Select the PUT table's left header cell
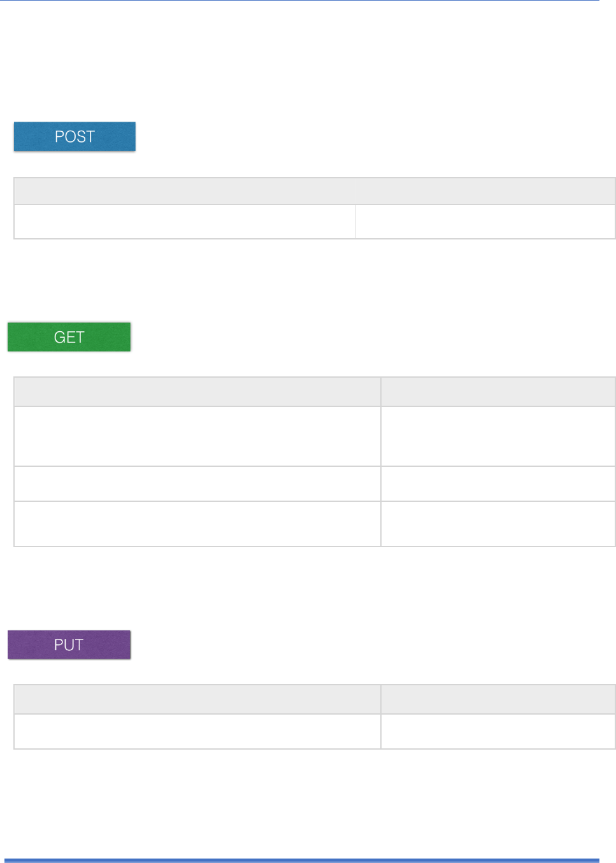This screenshot has width=616, height=863. click(197, 699)
